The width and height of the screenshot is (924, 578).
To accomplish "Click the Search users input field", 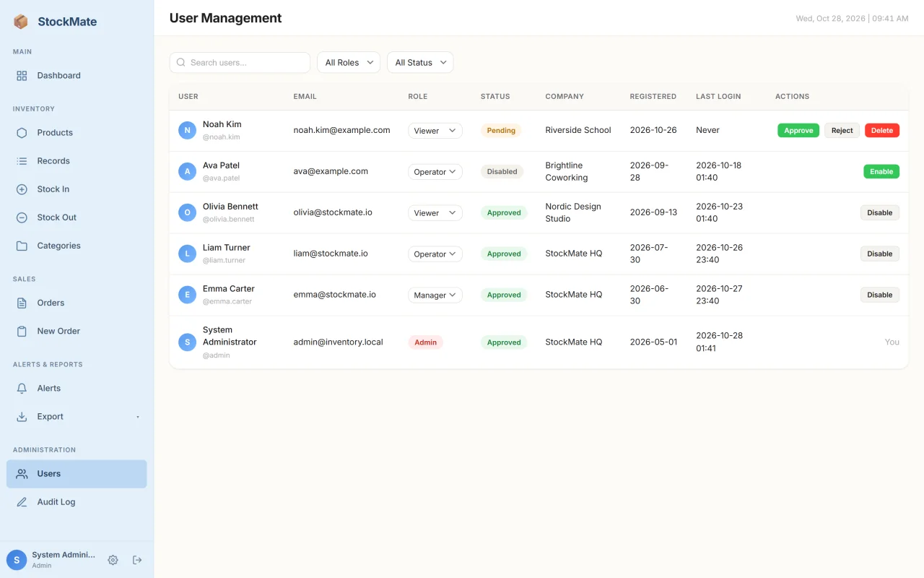I will 240,62.
